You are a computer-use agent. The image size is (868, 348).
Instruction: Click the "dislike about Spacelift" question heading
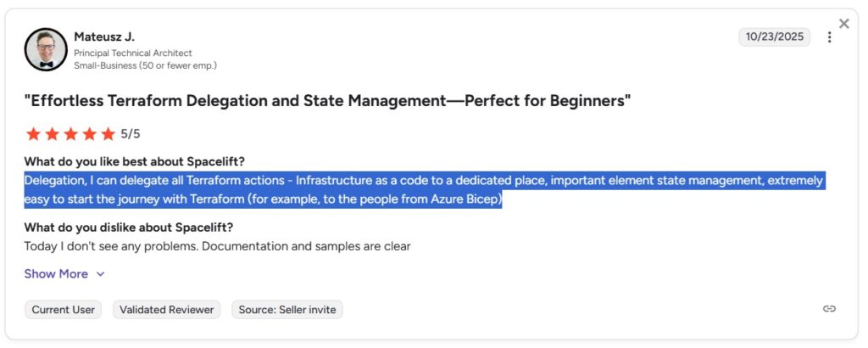pyautogui.click(x=128, y=227)
